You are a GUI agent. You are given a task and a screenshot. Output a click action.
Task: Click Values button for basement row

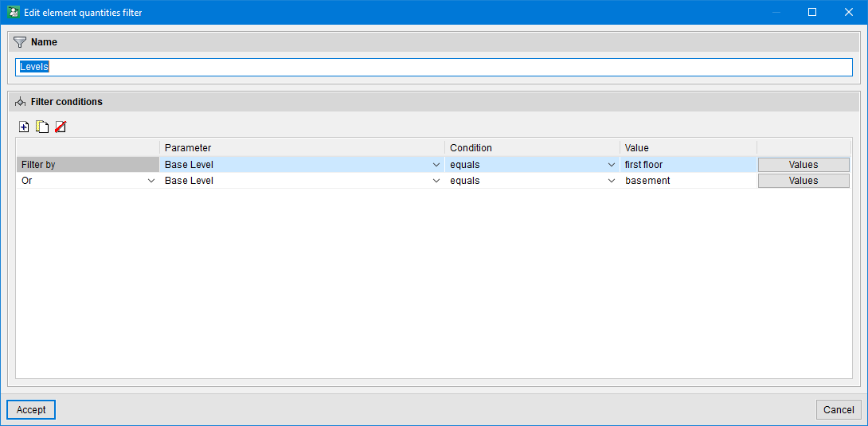[x=803, y=181]
